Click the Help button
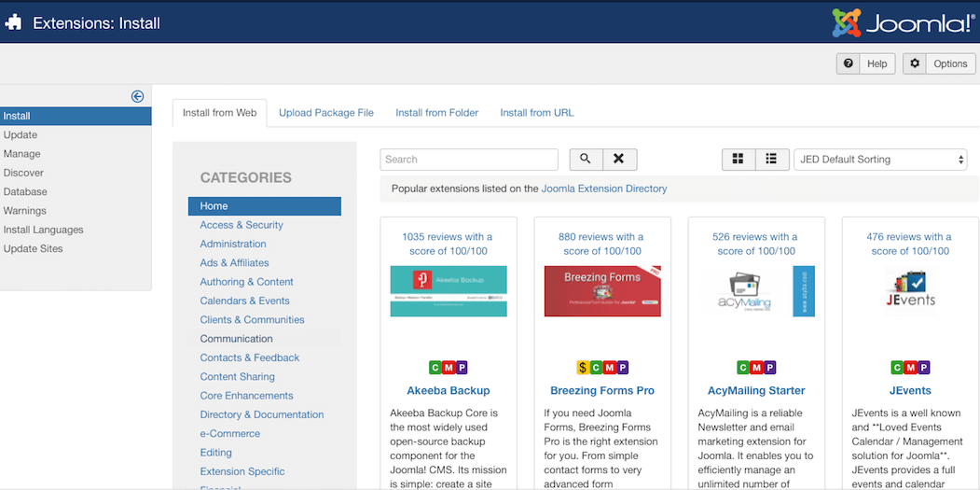This screenshot has width=980, height=490. coord(865,63)
